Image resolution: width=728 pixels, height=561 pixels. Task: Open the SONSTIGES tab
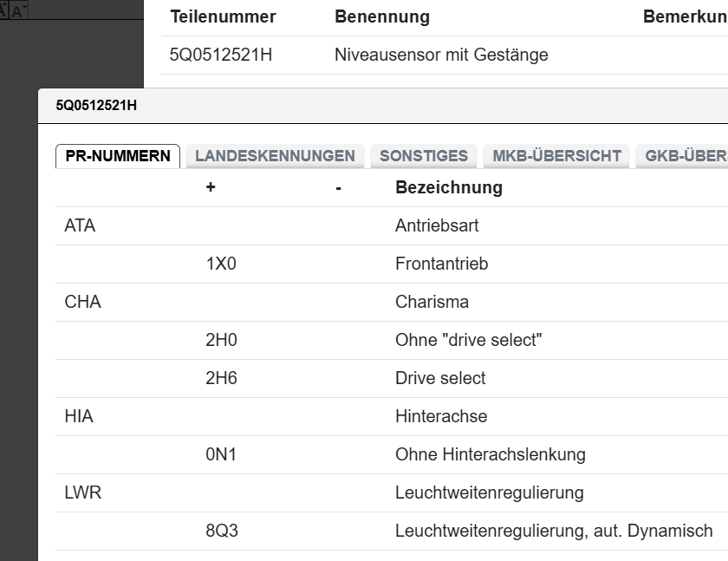pos(423,156)
